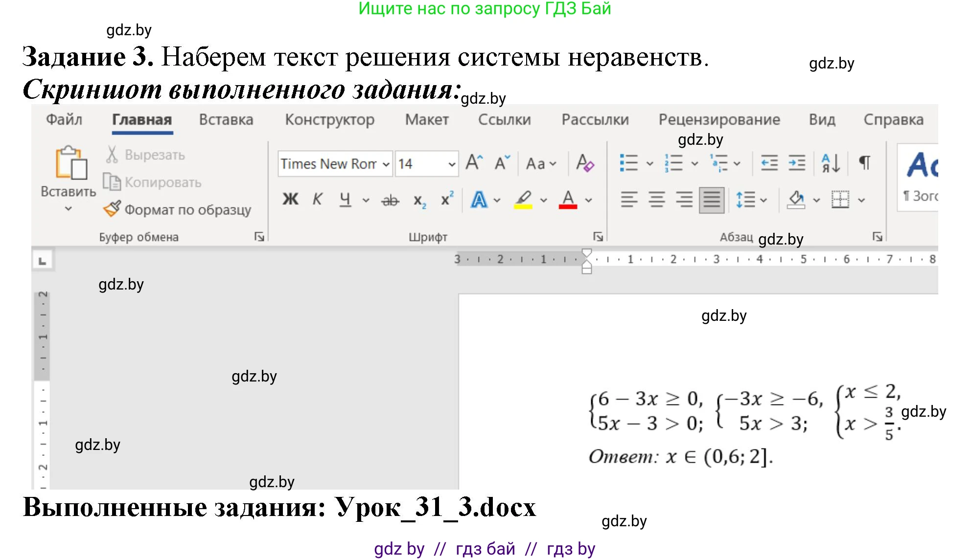Click the first line indent marker on ruler
The width and height of the screenshot is (971, 560).
click(x=587, y=253)
